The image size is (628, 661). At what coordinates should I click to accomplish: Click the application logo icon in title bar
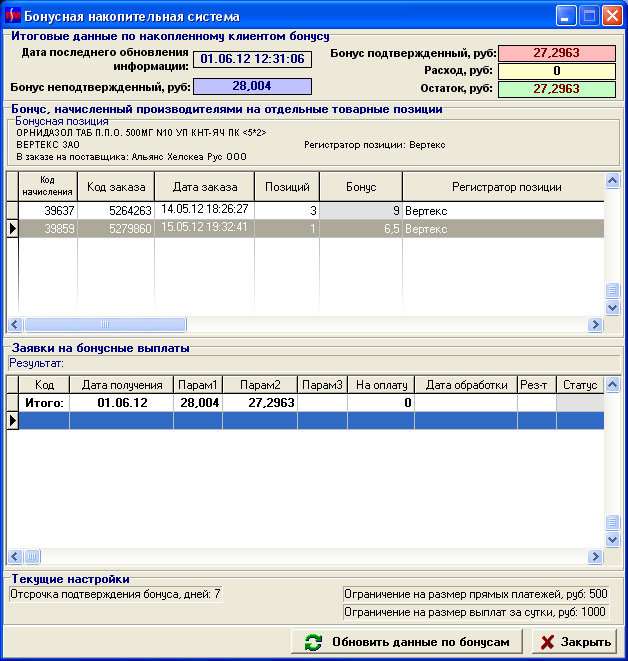[13, 16]
